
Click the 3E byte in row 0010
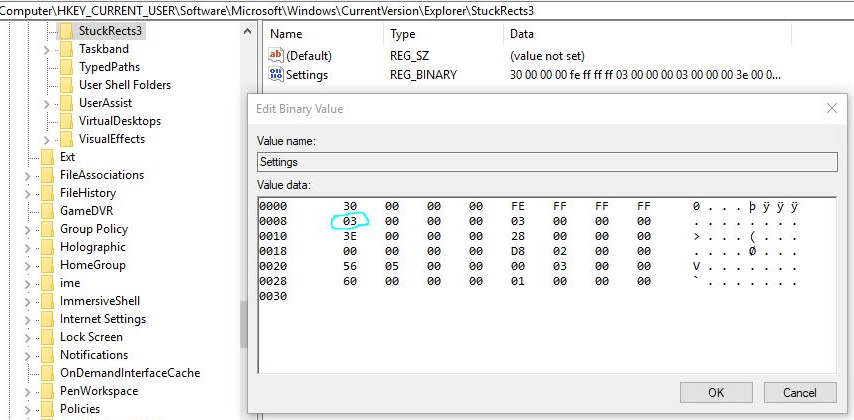pyautogui.click(x=350, y=236)
